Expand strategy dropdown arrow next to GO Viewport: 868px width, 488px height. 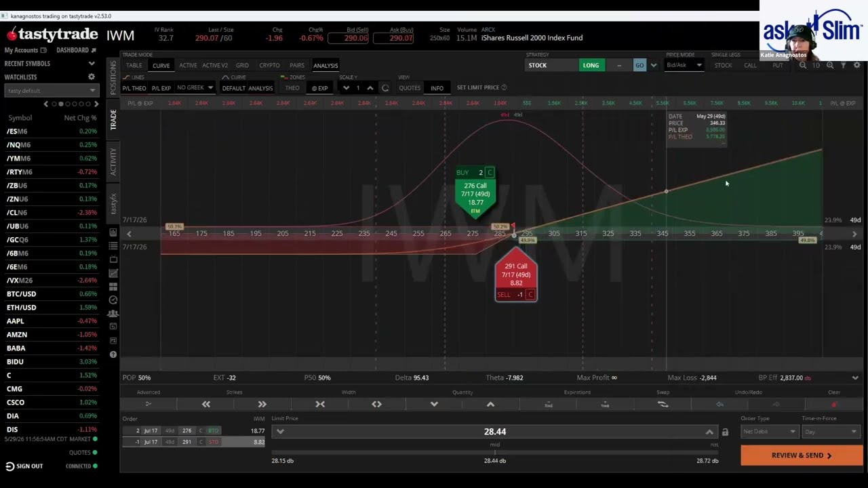point(653,65)
